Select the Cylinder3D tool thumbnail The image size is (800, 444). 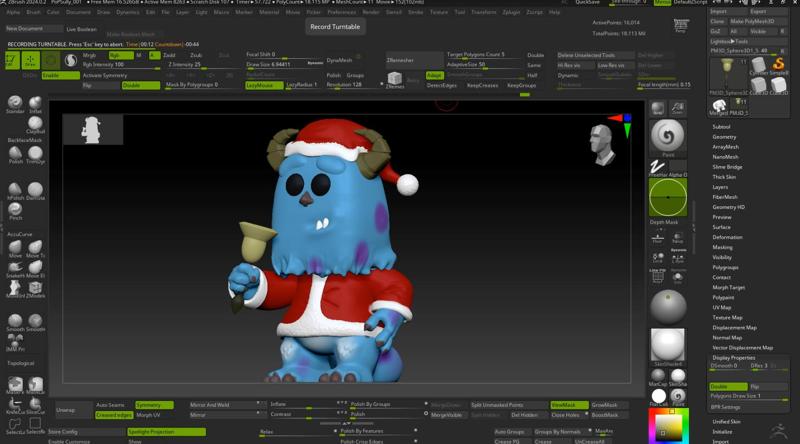point(758,65)
